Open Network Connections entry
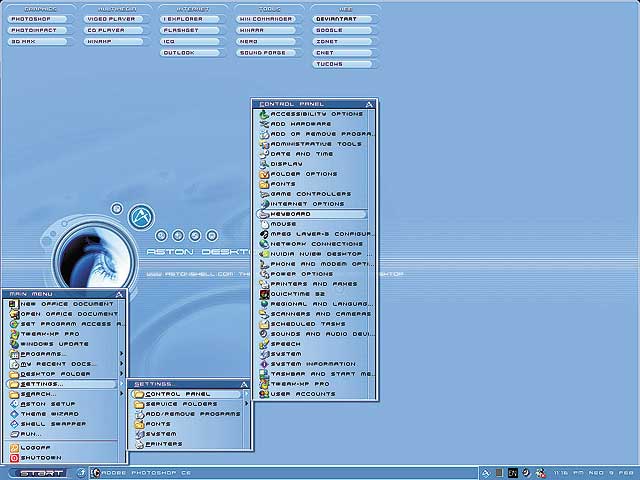This screenshot has width=640, height=480. pos(313,244)
